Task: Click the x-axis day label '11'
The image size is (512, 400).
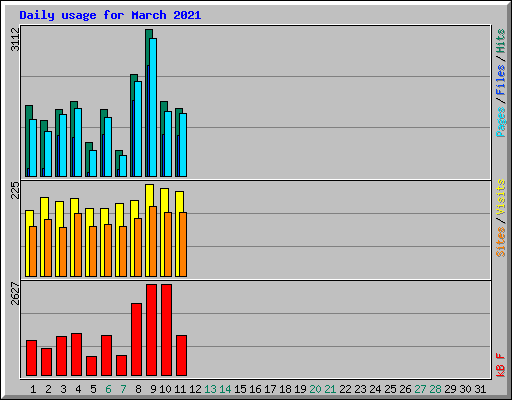Action: tap(180, 389)
